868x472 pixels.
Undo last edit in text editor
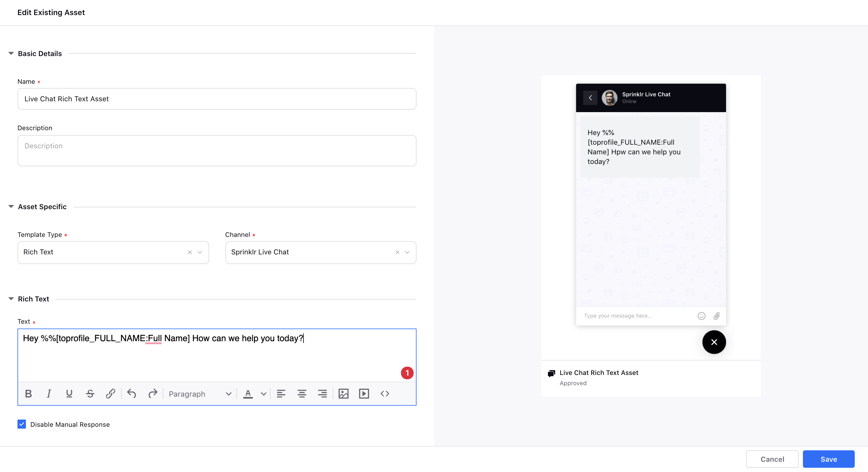pyautogui.click(x=132, y=394)
